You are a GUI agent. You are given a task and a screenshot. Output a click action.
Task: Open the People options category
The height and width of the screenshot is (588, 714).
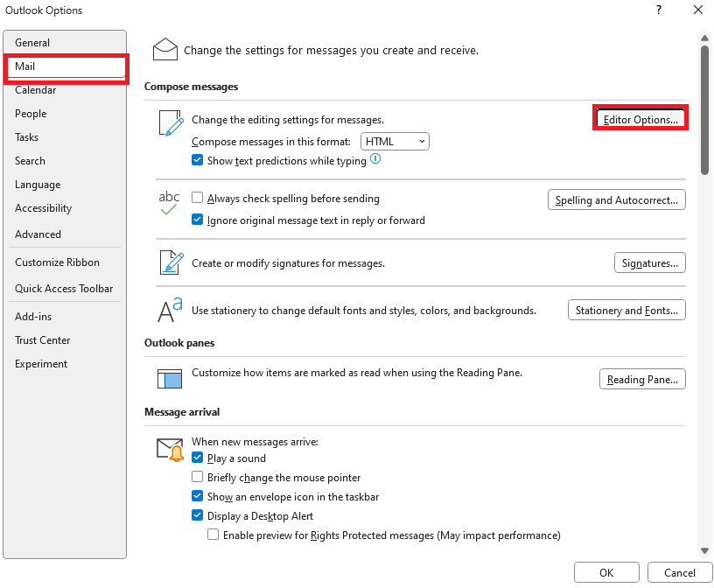pos(65,114)
